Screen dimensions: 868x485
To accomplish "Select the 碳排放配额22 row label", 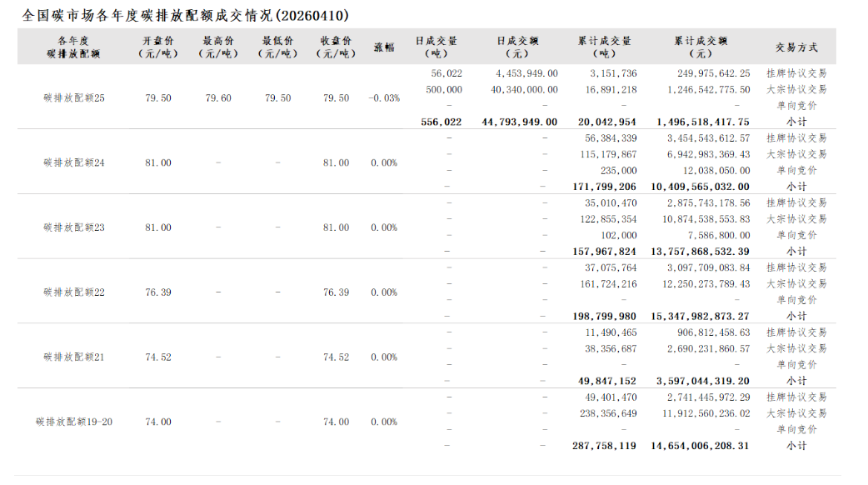I will 74,292.
